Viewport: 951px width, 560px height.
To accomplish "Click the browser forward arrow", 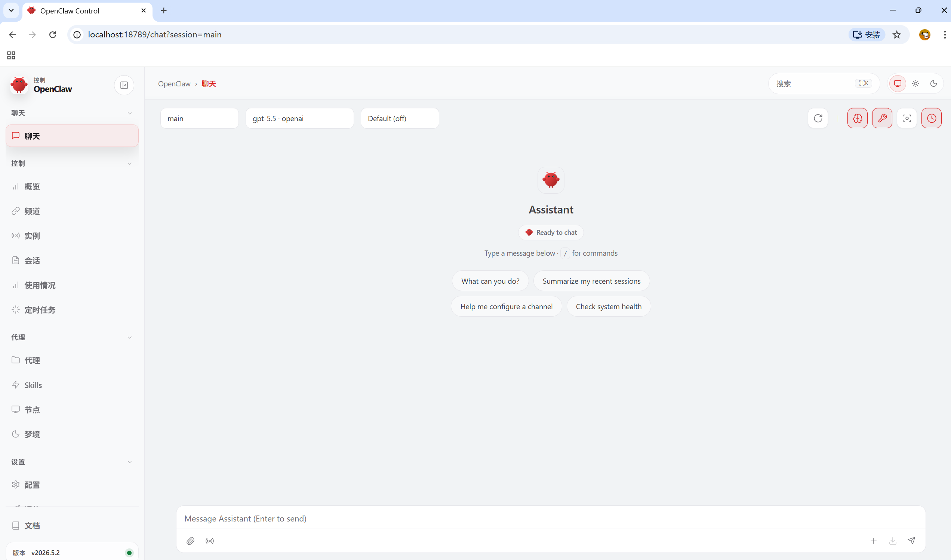I will 33,35.
